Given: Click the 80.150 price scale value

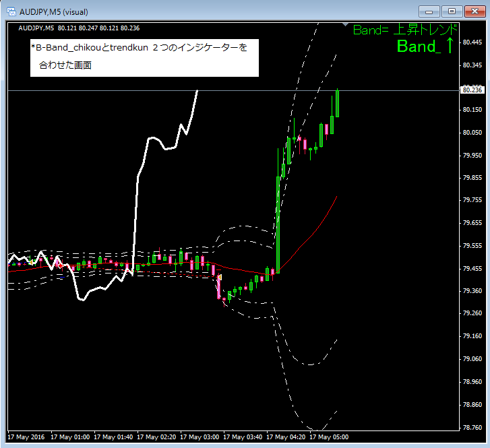Looking at the screenshot, I should (472, 110).
